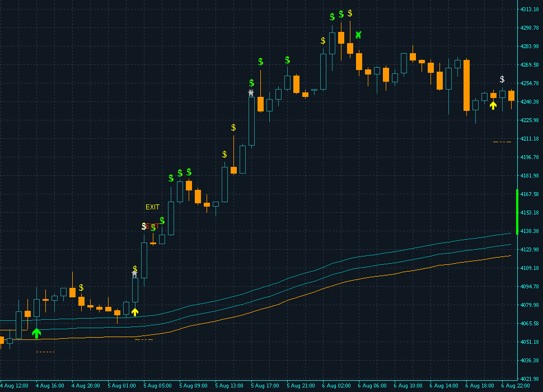Click the 4 Aug 16:00 time label
Viewport: 543px width, 392px height.
click(50, 386)
